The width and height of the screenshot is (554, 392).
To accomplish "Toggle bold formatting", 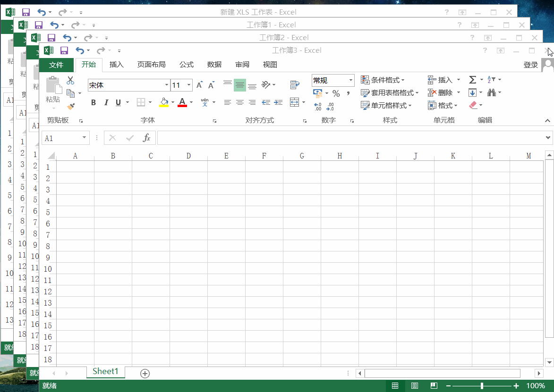I will (x=93, y=102).
